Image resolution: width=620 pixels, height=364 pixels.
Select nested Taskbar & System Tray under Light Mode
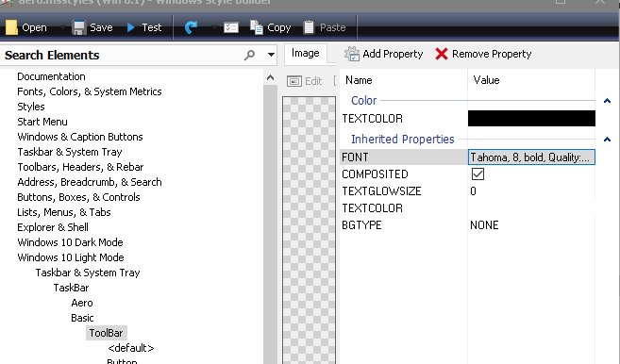88,273
